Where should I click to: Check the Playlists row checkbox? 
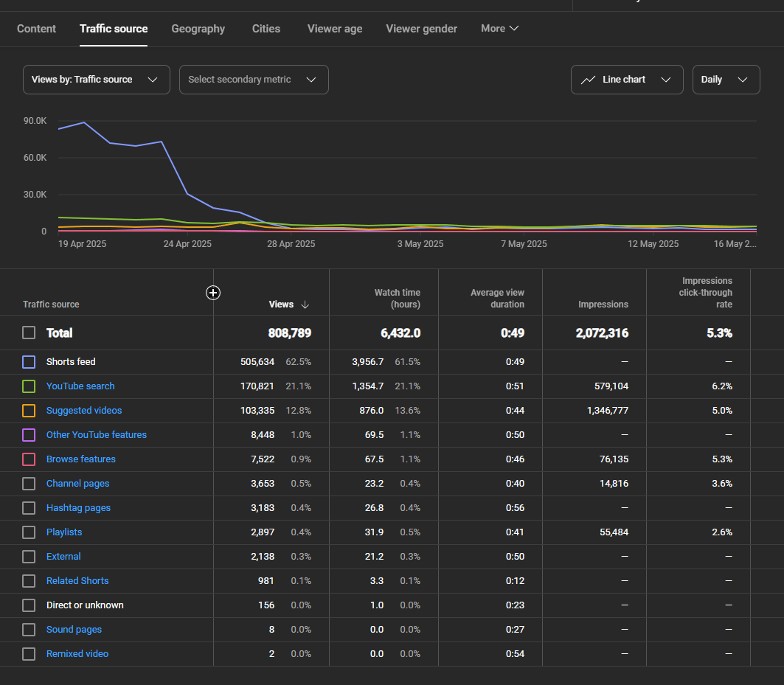pyautogui.click(x=29, y=532)
